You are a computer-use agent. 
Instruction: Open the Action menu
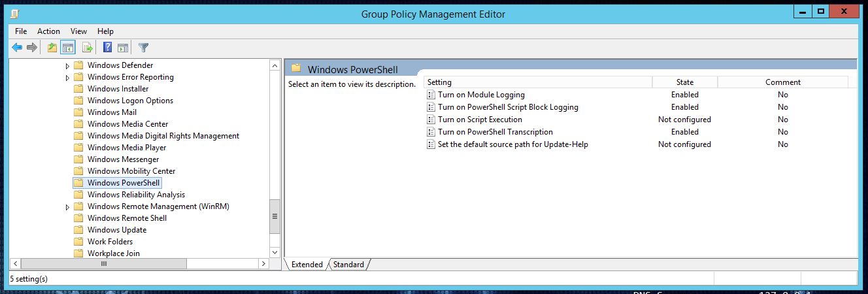(x=48, y=31)
